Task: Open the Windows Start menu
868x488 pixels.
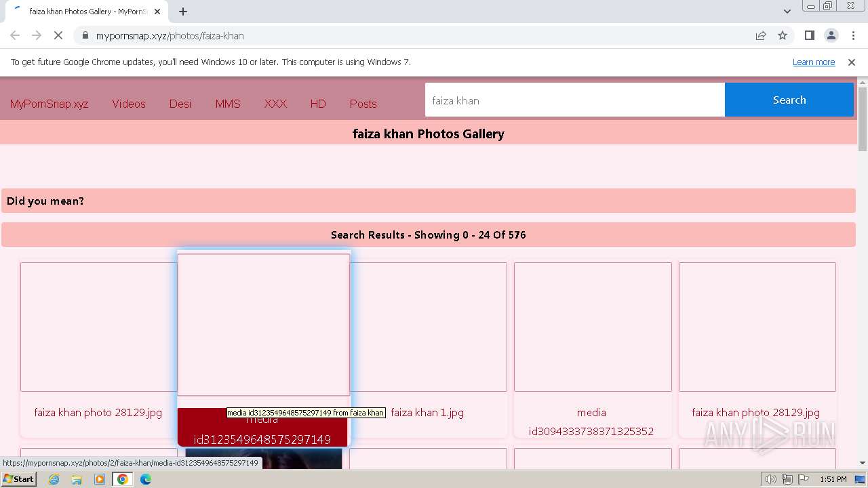Action: [x=18, y=479]
